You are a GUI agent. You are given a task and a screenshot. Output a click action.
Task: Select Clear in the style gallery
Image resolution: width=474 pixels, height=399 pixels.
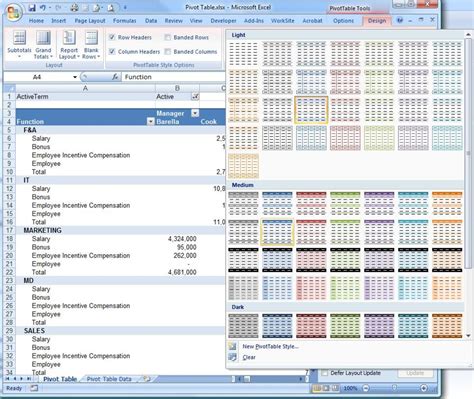tap(249, 357)
